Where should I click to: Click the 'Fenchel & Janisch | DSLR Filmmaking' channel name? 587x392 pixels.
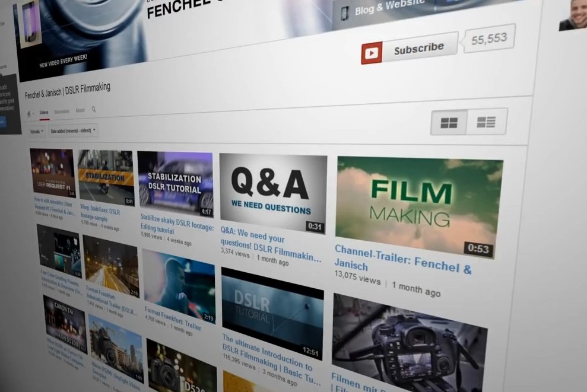tap(68, 91)
